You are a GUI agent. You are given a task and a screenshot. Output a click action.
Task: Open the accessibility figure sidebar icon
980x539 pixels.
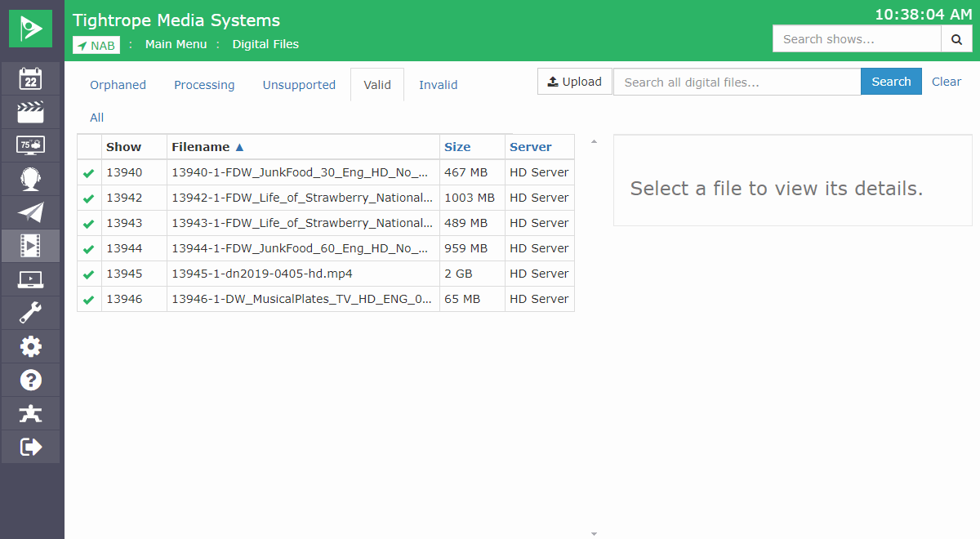[x=30, y=413]
